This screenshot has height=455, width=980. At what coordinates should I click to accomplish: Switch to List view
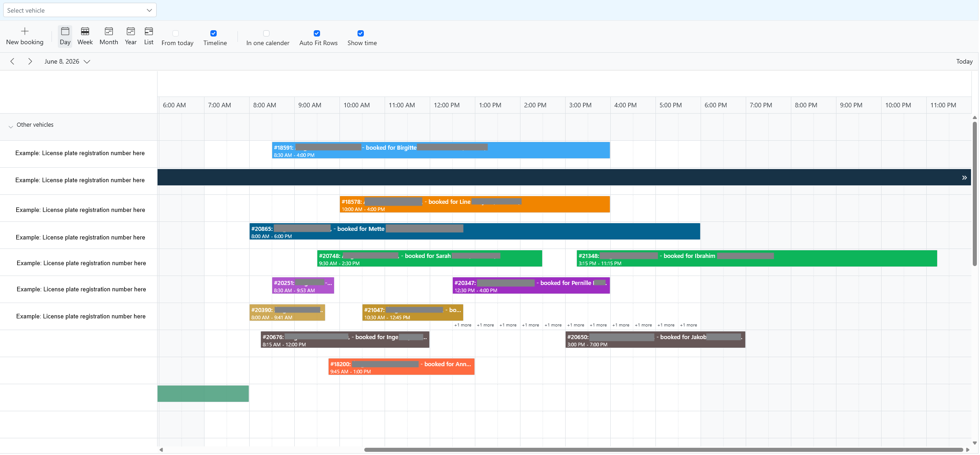[149, 37]
